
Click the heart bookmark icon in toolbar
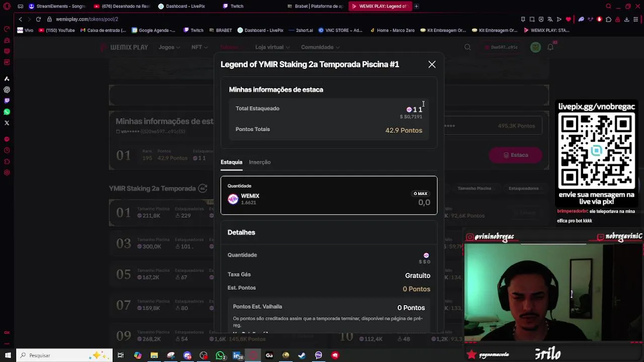(x=568, y=19)
